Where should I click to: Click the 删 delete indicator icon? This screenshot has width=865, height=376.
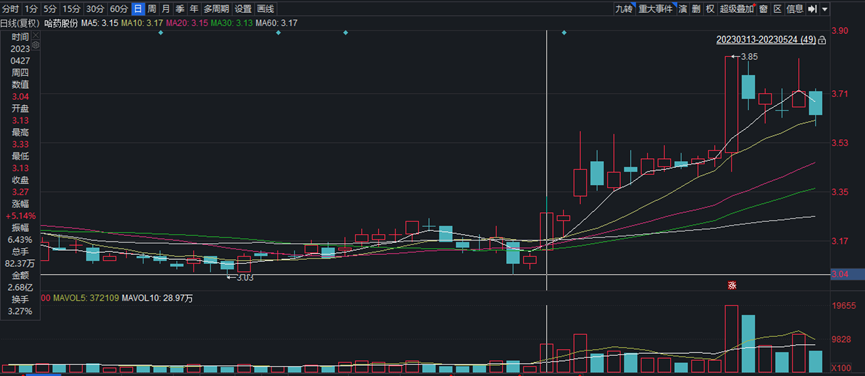click(x=696, y=9)
